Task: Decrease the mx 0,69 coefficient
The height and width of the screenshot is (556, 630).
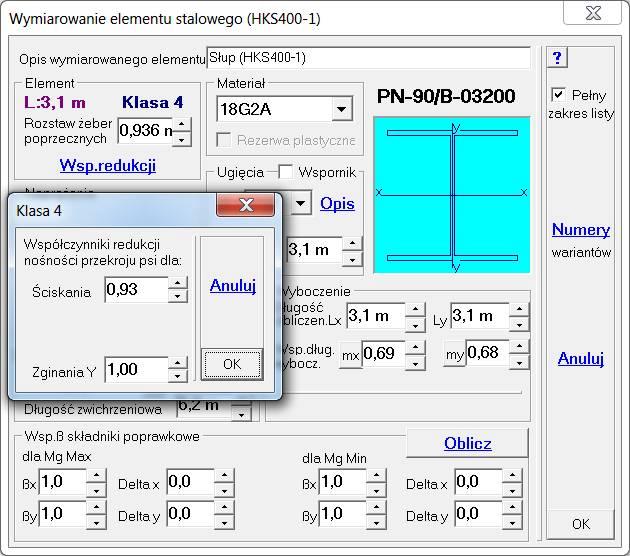Action: point(415,363)
